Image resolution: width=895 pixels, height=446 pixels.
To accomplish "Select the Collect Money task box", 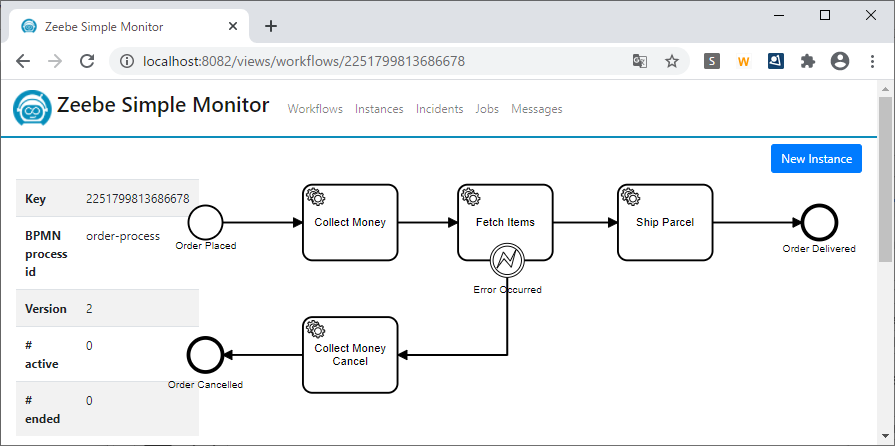I will tap(350, 222).
